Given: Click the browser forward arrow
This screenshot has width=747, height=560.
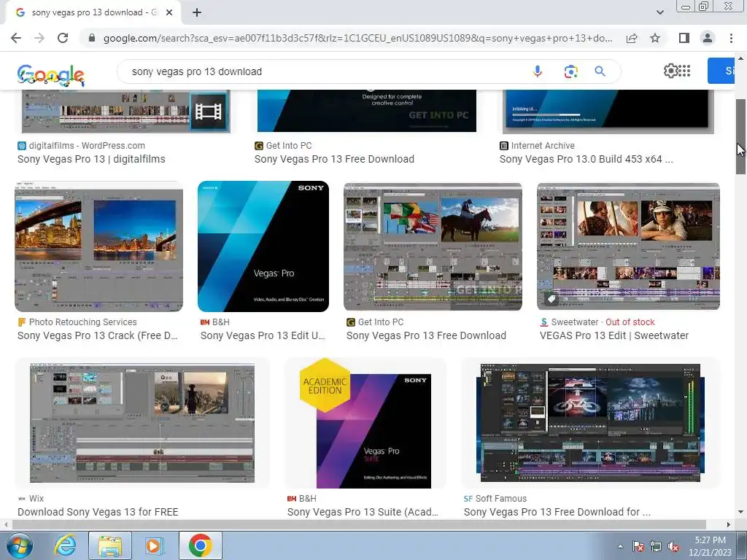Looking at the screenshot, I should 39,38.
